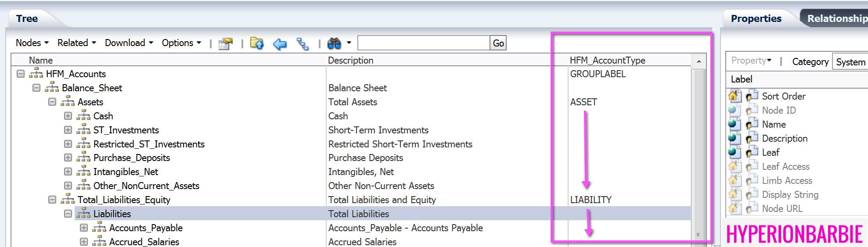
Task: Open the Download menu
Action: (x=129, y=43)
